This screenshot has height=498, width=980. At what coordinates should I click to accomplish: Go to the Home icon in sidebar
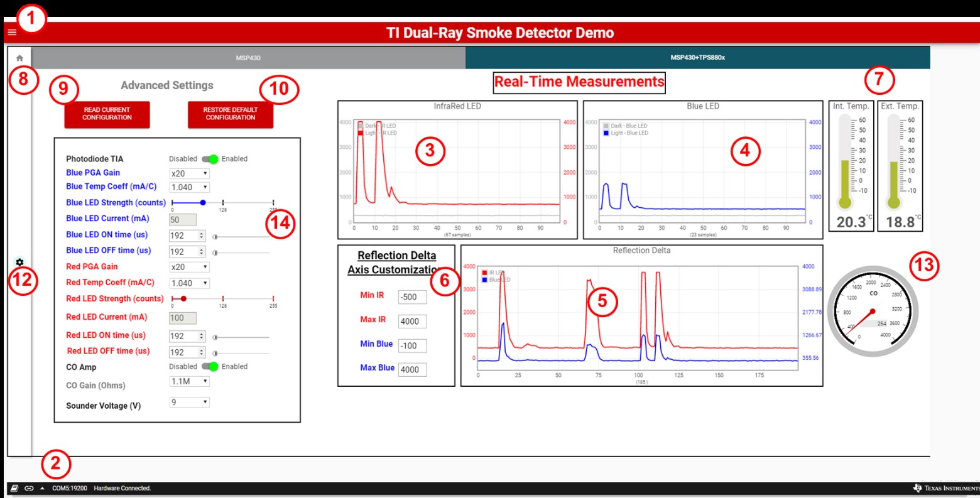(19, 58)
